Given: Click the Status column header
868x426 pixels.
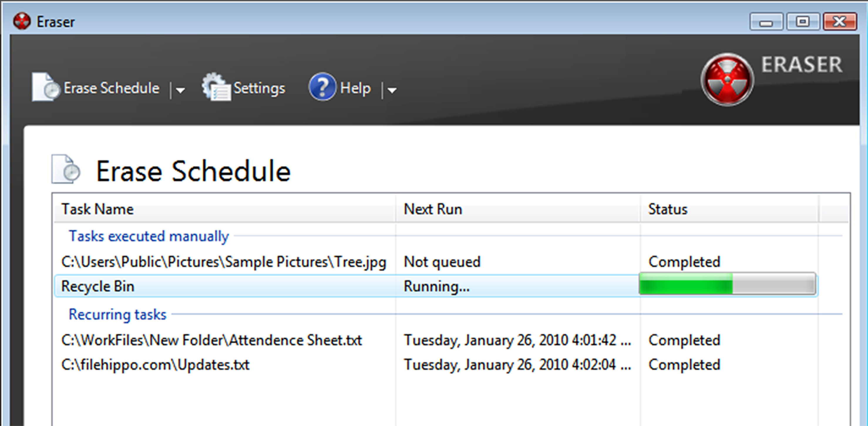Looking at the screenshot, I should coord(667,209).
